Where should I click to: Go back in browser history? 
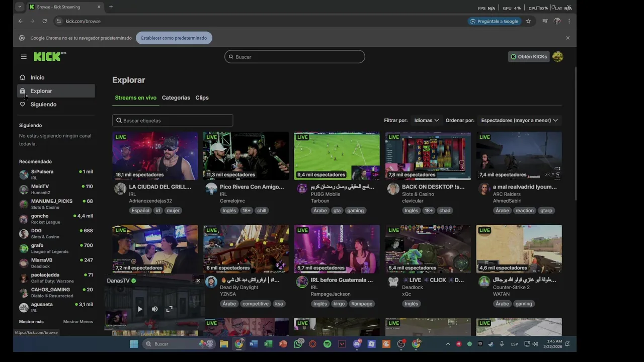pos(20,21)
